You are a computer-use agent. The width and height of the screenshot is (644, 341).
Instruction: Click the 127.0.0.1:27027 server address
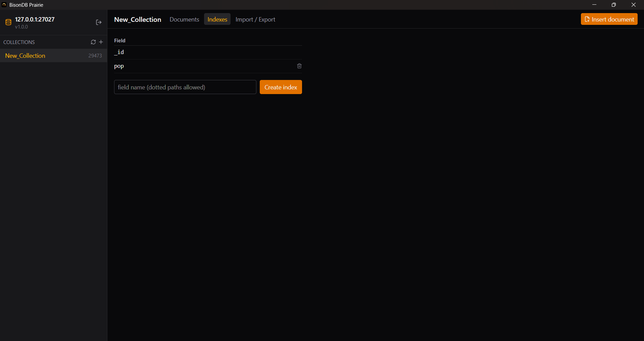(x=35, y=19)
